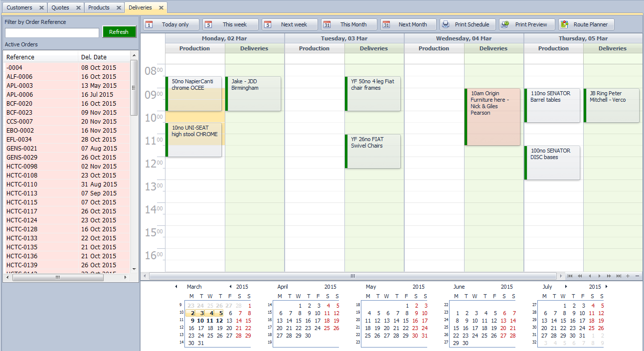The height and width of the screenshot is (351, 644).
Task: Click the plus button in scheduler navigator
Action: tap(628, 276)
